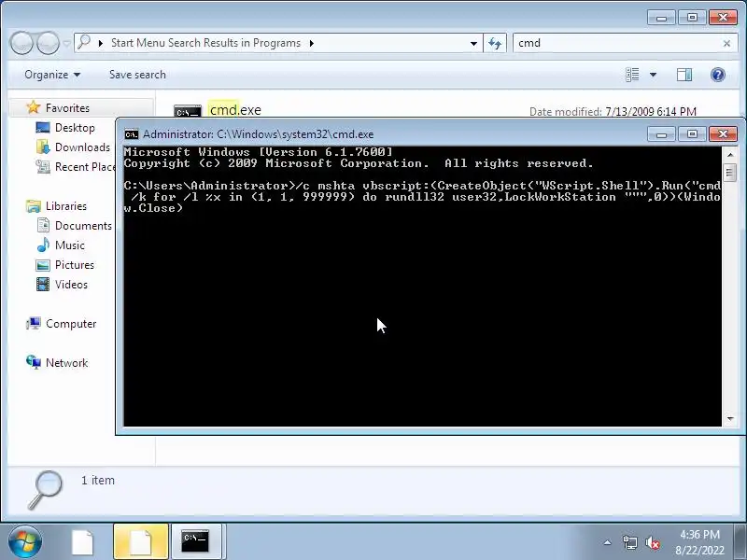This screenshot has width=747, height=560.
Task: Change view with the view icon button
Action: click(x=632, y=75)
